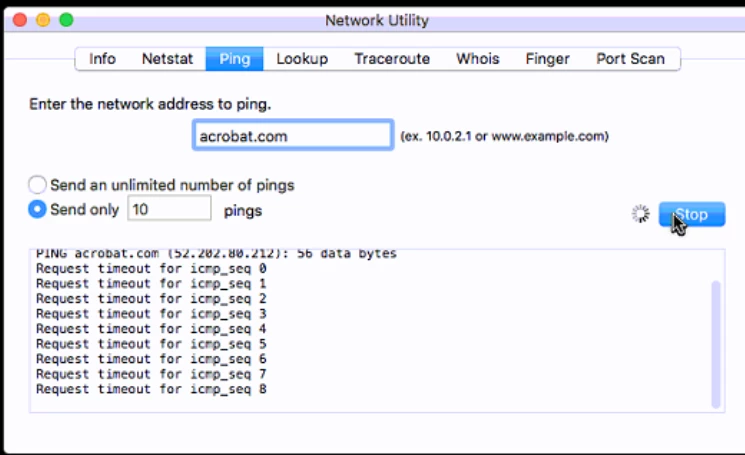Screen dimensions: 745x455
Task: Click the Request timeout for icmp_seq 4 line
Action: point(151,329)
